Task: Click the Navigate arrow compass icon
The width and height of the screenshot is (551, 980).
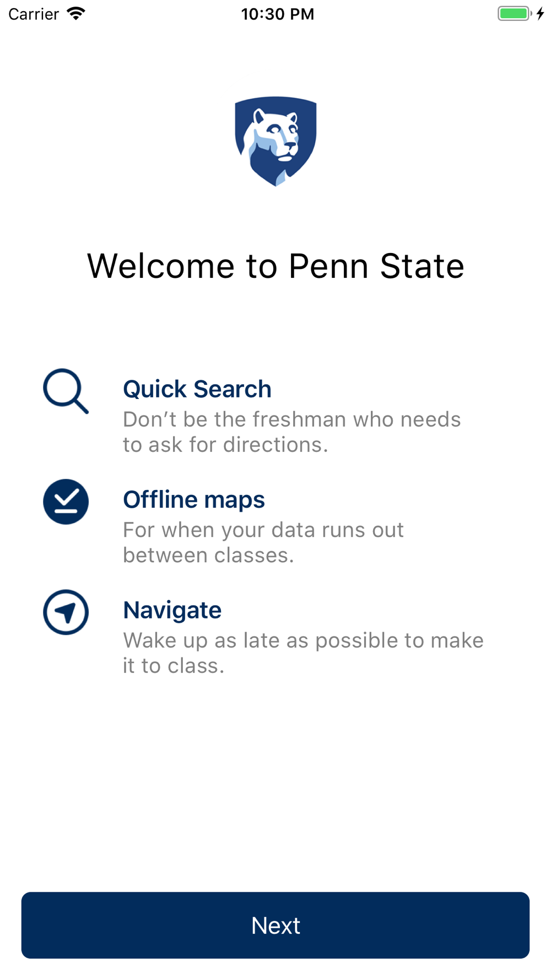Action: click(x=66, y=612)
